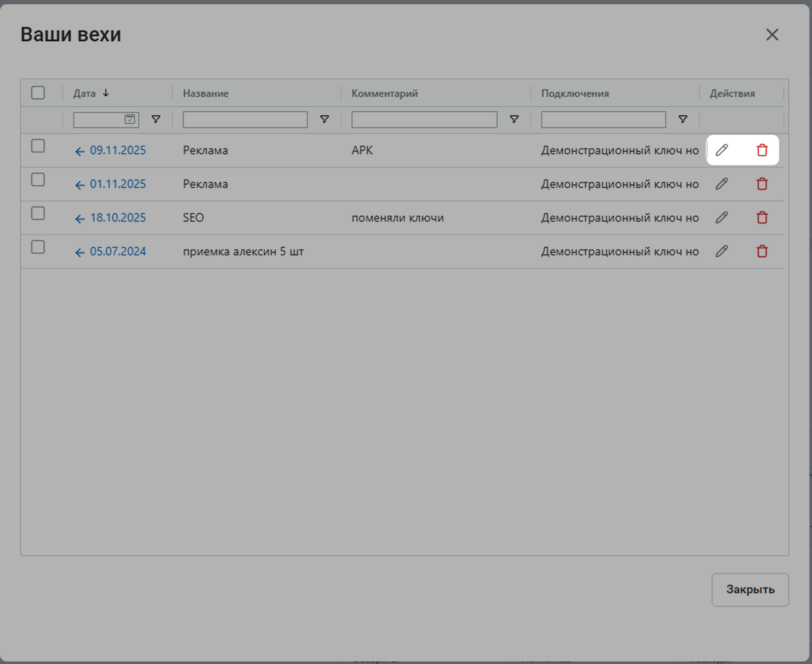Open filter menu for Комментарий column
Screen dimensions: 812x664
[x=514, y=119]
